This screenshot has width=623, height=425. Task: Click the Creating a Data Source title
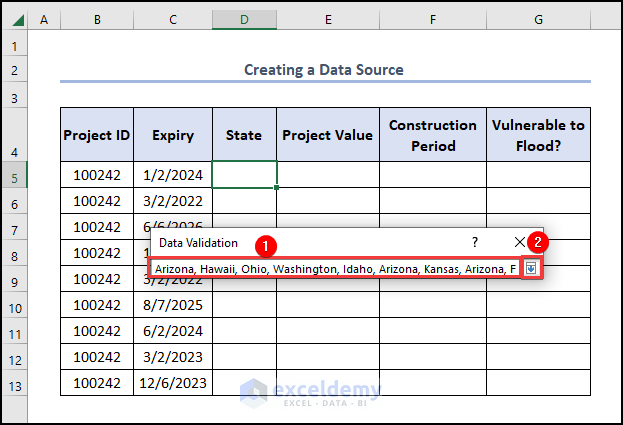coord(324,70)
